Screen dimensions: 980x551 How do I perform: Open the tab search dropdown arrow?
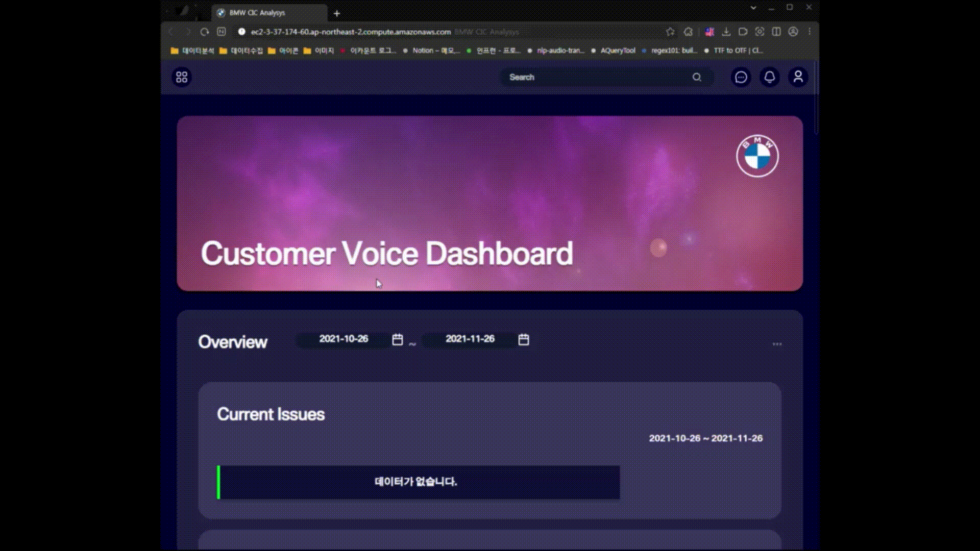click(x=753, y=8)
